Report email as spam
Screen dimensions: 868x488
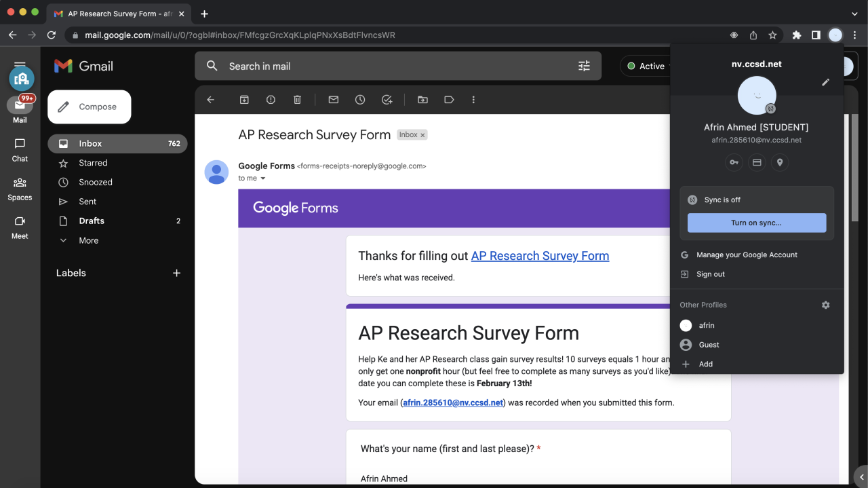271,100
